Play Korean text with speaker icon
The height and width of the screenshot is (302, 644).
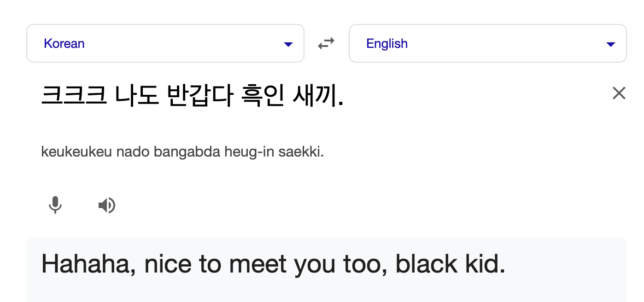pos(107,205)
